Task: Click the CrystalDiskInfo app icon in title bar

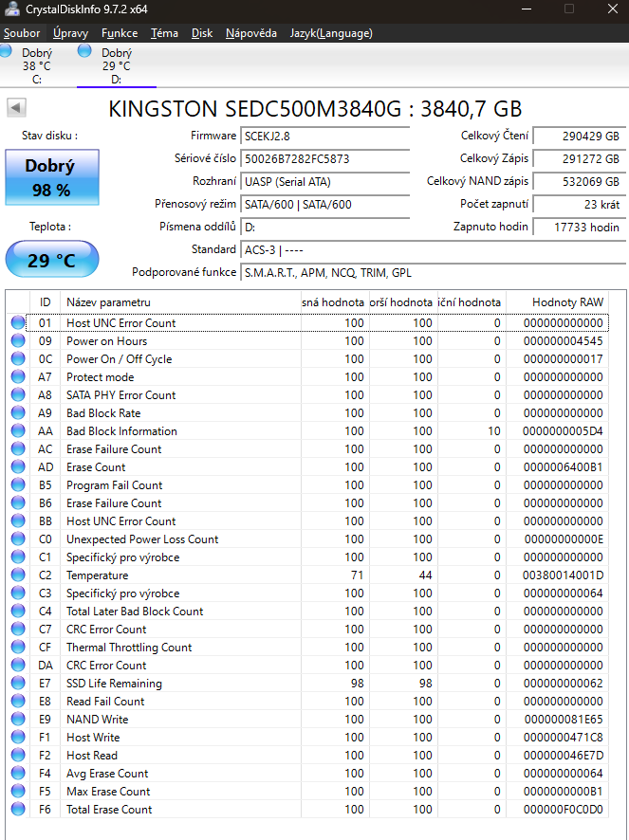Action: 11,9
